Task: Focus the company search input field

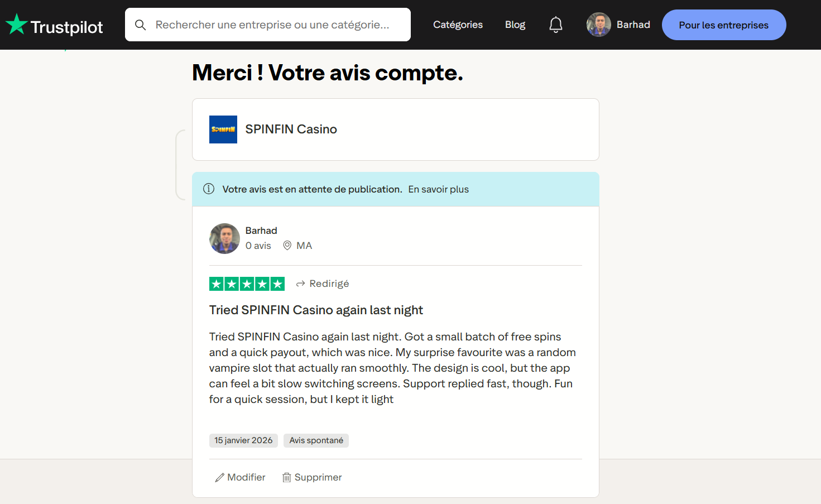Action: [x=268, y=25]
